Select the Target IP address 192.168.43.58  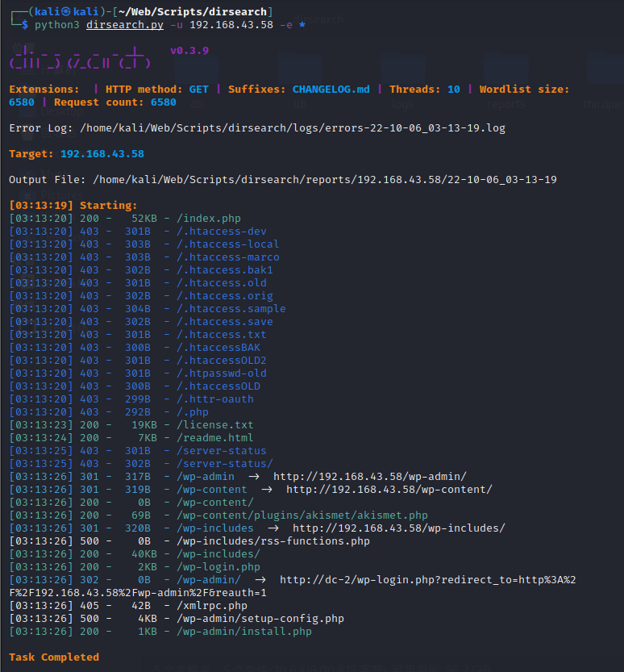(102, 154)
